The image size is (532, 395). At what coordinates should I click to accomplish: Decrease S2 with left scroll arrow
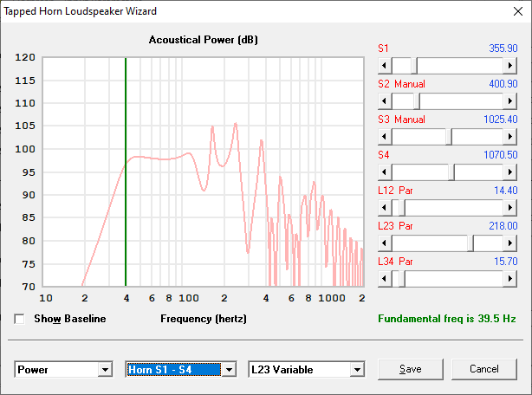[x=385, y=101]
